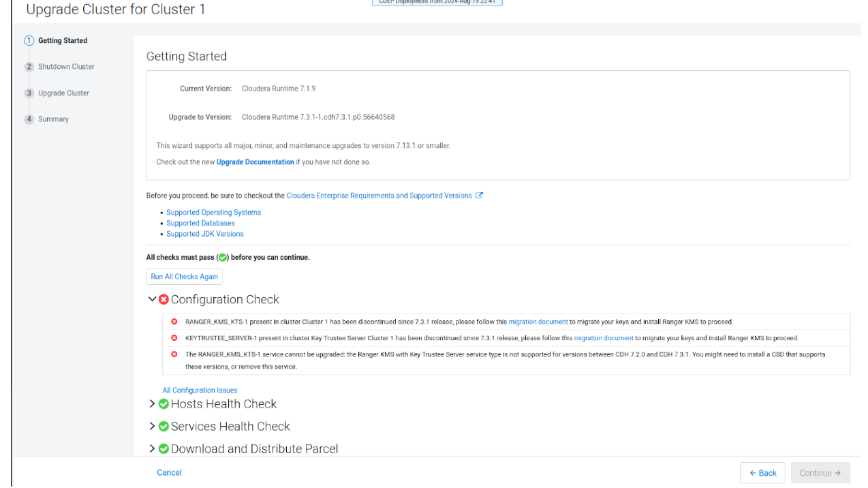View All Configuration Issues
Viewport: 868px width, 488px height.
[x=200, y=391]
